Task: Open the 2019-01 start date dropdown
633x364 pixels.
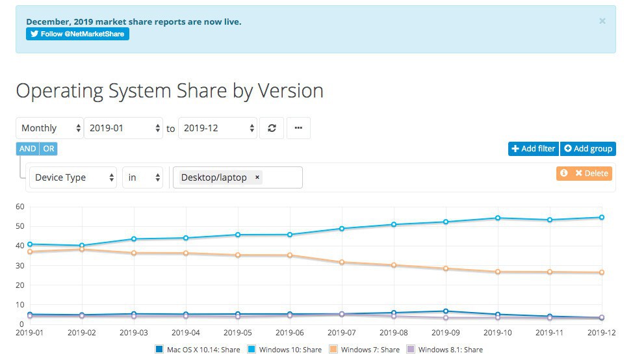Action: 125,128
